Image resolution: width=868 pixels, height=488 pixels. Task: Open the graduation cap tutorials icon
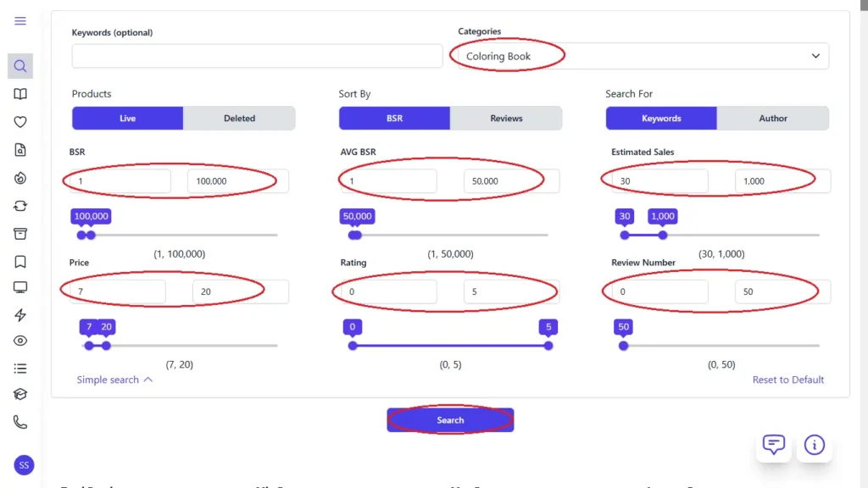point(20,394)
